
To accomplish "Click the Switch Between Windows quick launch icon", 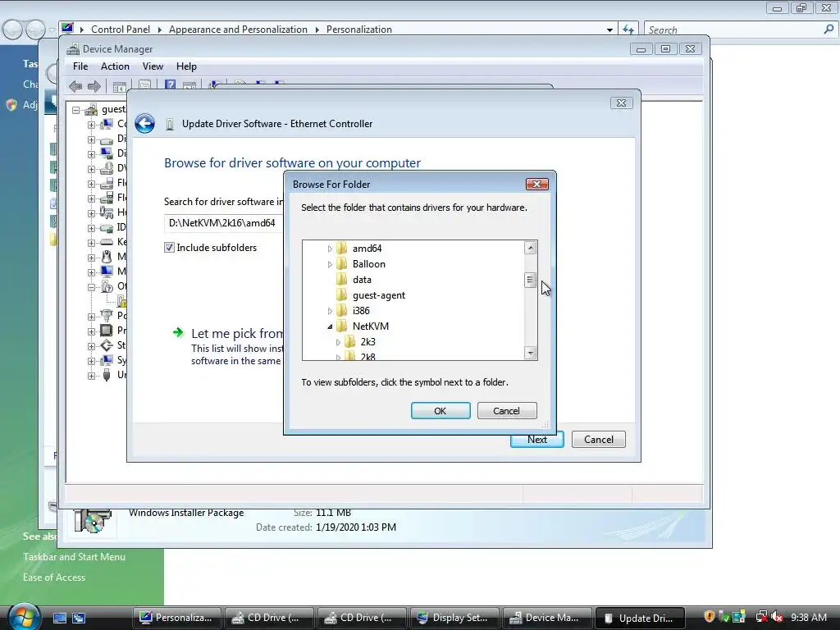I will [x=79, y=618].
